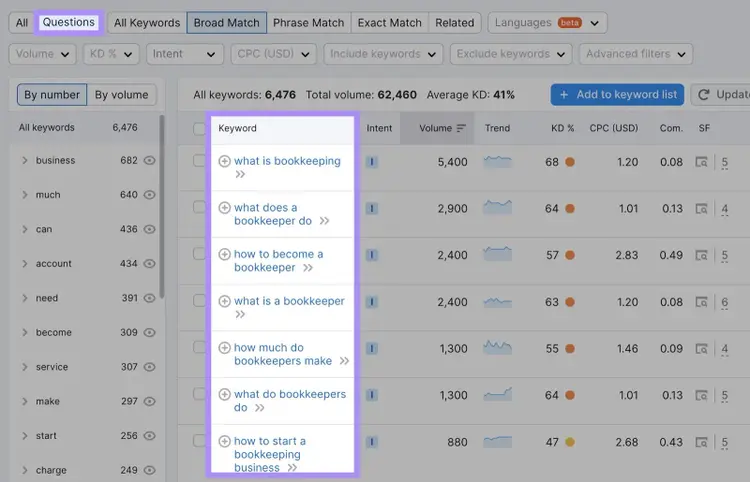This screenshot has height=482, width=750.
Task: Open the Volume filter dropdown
Action: click(x=43, y=54)
